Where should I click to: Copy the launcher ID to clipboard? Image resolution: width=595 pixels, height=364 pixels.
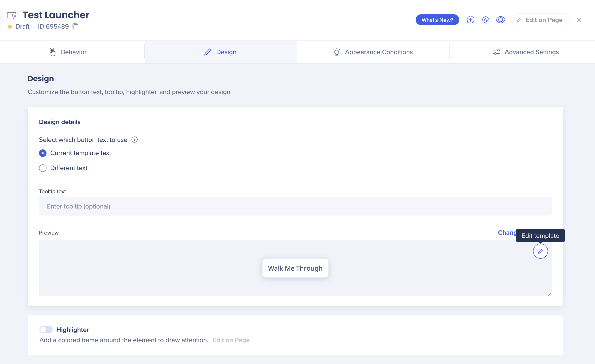(x=76, y=26)
